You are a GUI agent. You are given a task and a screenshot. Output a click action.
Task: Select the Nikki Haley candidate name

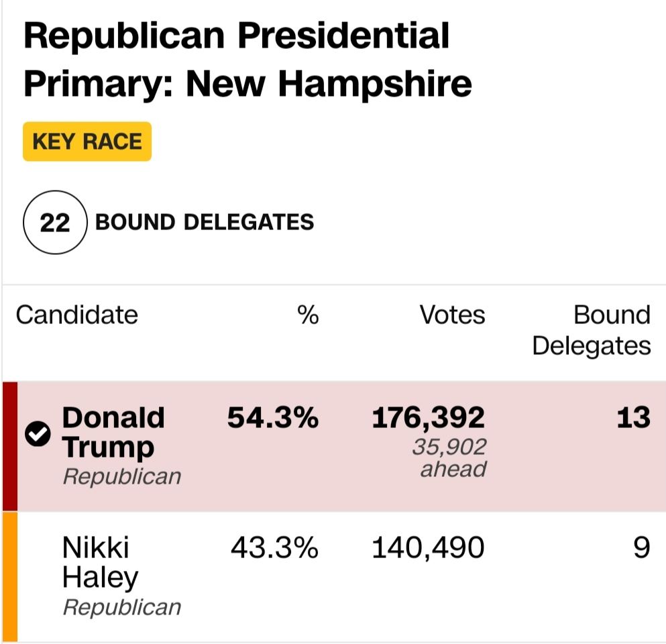(100, 562)
